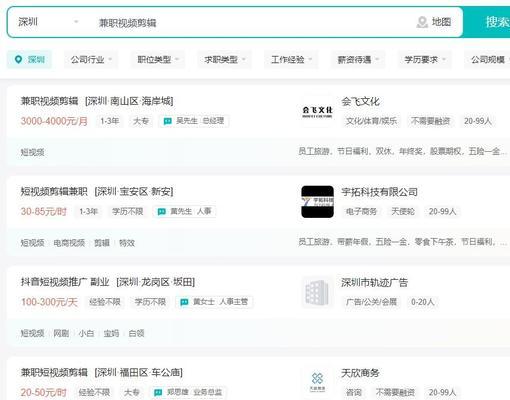Image resolution: width=510 pixels, height=400 pixels.
Task: Click benefits text starting 员工旅游、节日福利
Action: pyautogui.click(x=403, y=152)
